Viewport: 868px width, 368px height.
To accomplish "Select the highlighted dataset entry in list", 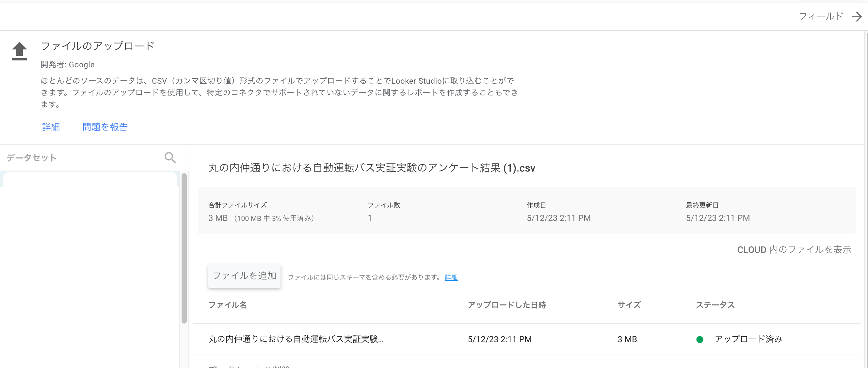I will (x=89, y=180).
